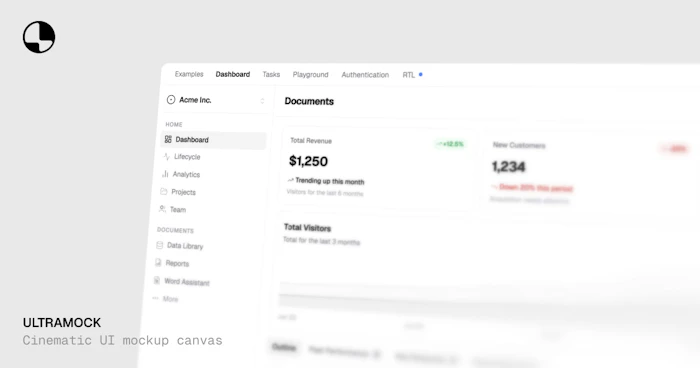The width and height of the screenshot is (700, 368).
Task: Click the Documents page heading
Action: (309, 101)
